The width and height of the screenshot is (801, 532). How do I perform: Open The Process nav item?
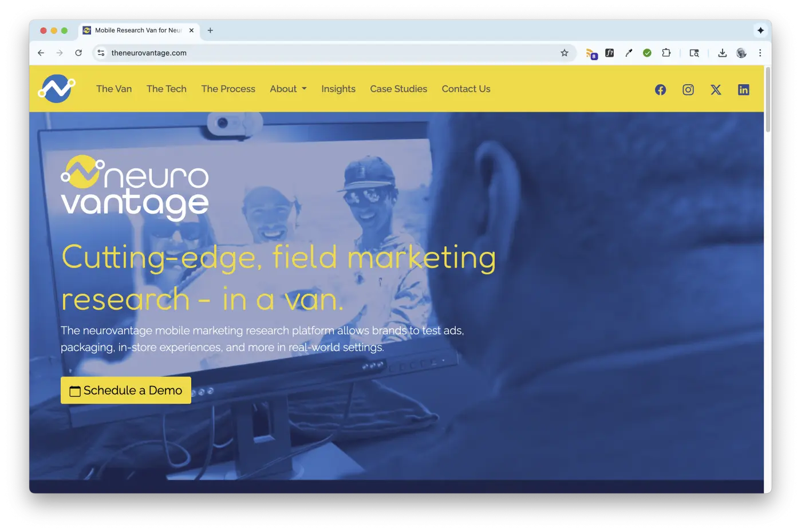tap(228, 89)
